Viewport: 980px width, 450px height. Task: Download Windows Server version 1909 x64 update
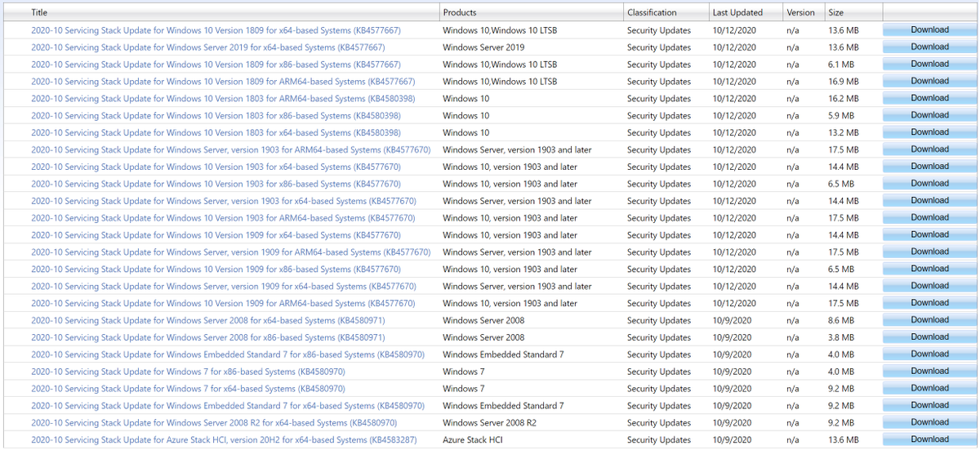click(x=930, y=287)
